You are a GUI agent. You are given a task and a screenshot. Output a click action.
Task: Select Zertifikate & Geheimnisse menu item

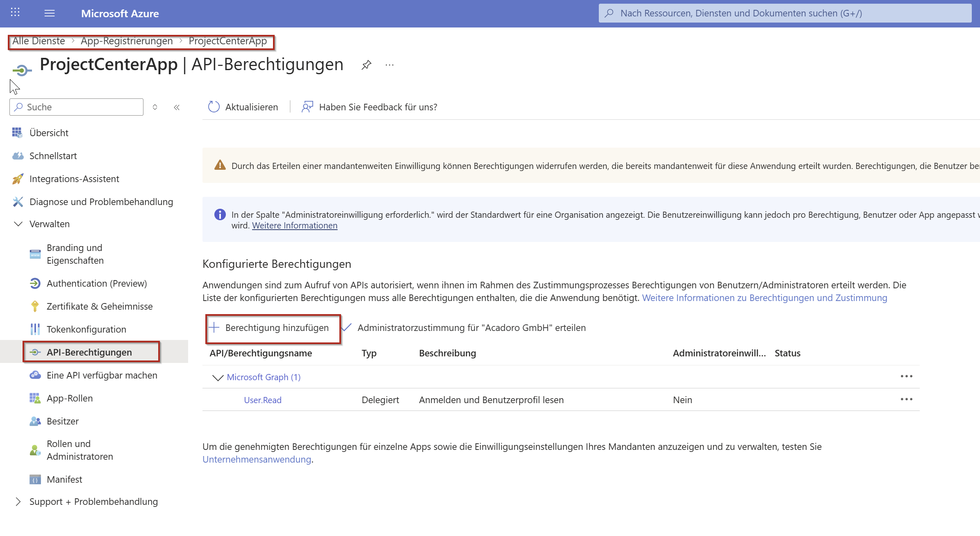100,306
